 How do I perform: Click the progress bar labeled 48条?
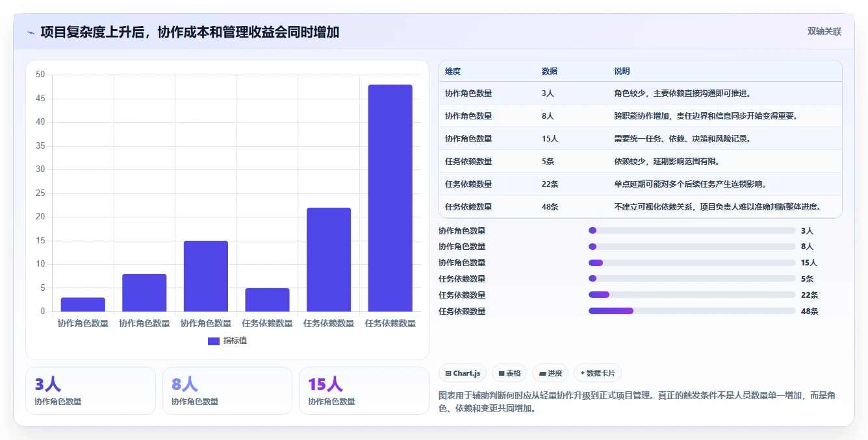point(692,311)
